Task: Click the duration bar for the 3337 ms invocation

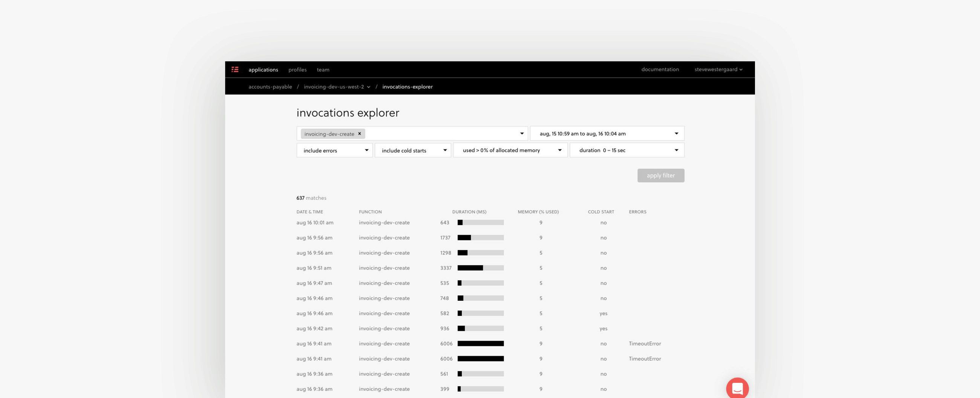Action: (x=480, y=268)
